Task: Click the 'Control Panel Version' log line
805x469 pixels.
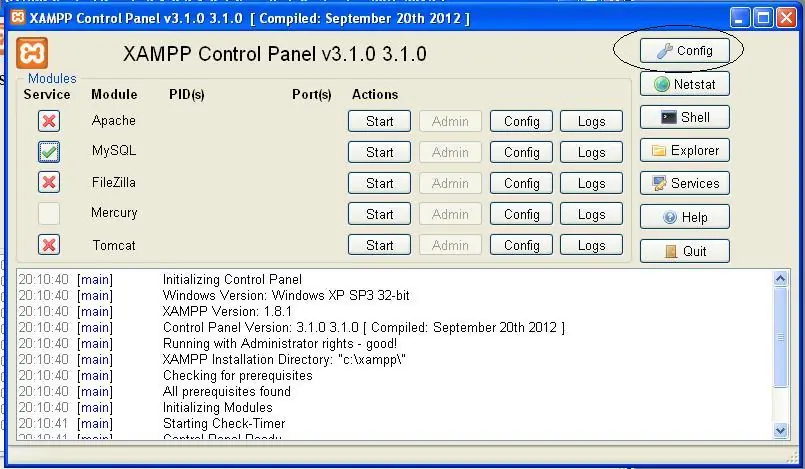Action: [363, 327]
